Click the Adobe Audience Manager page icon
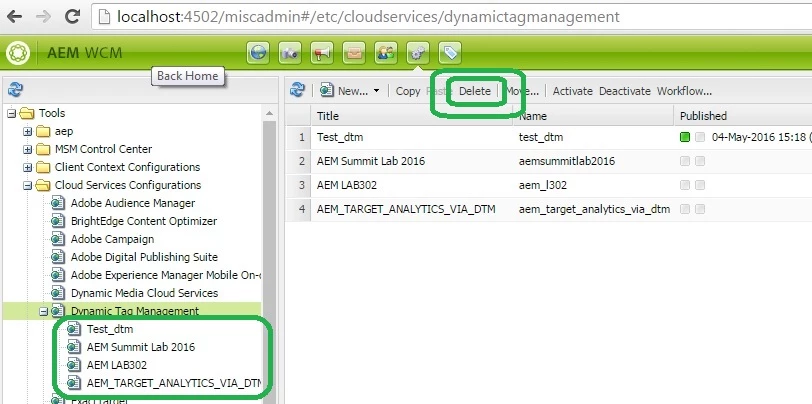Screen dimensions: 812x404 (58, 203)
